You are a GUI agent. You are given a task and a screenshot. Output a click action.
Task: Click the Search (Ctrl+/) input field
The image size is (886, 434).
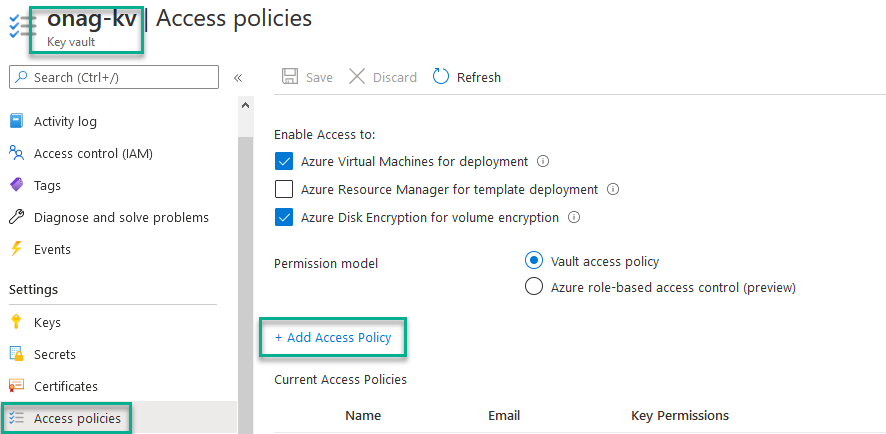pos(114,77)
